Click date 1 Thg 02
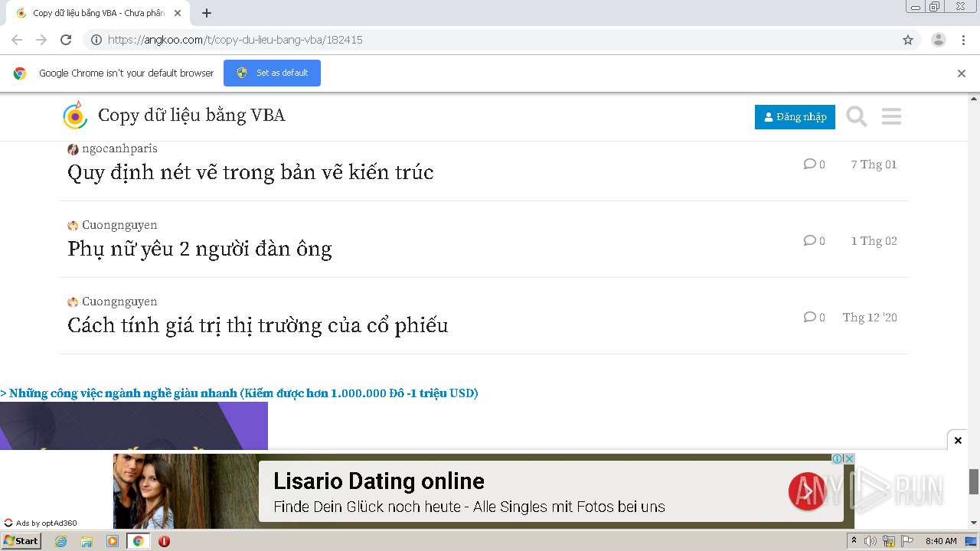This screenshot has width=980, height=551. tap(874, 241)
